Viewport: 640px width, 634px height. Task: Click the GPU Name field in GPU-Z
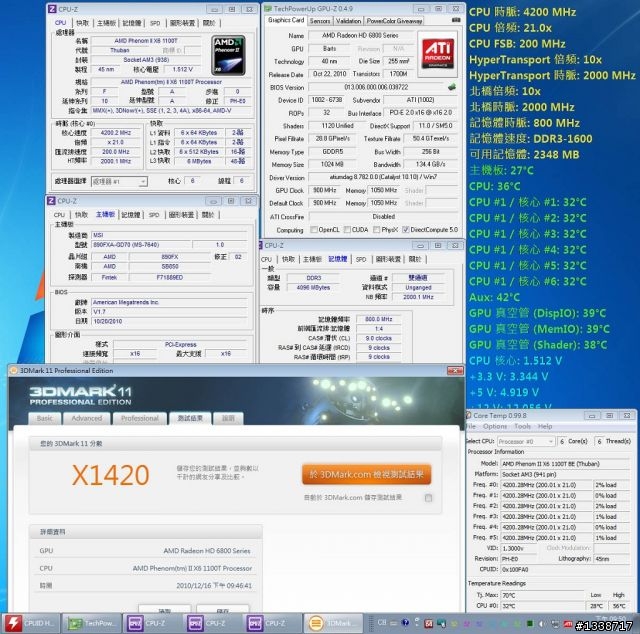[360, 36]
